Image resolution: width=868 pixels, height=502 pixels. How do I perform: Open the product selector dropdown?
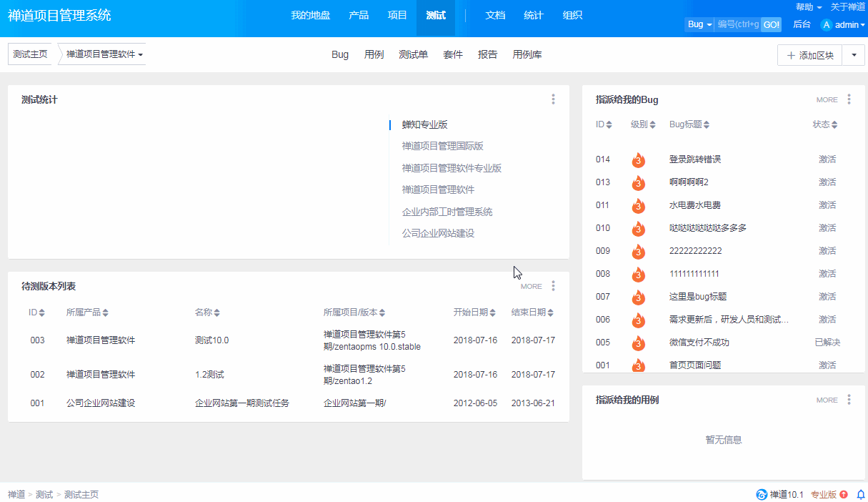point(104,54)
